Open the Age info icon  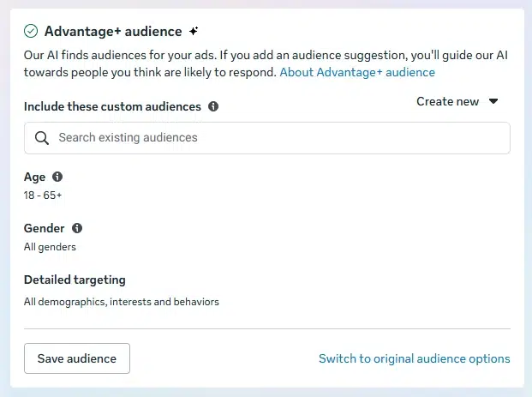(57, 177)
